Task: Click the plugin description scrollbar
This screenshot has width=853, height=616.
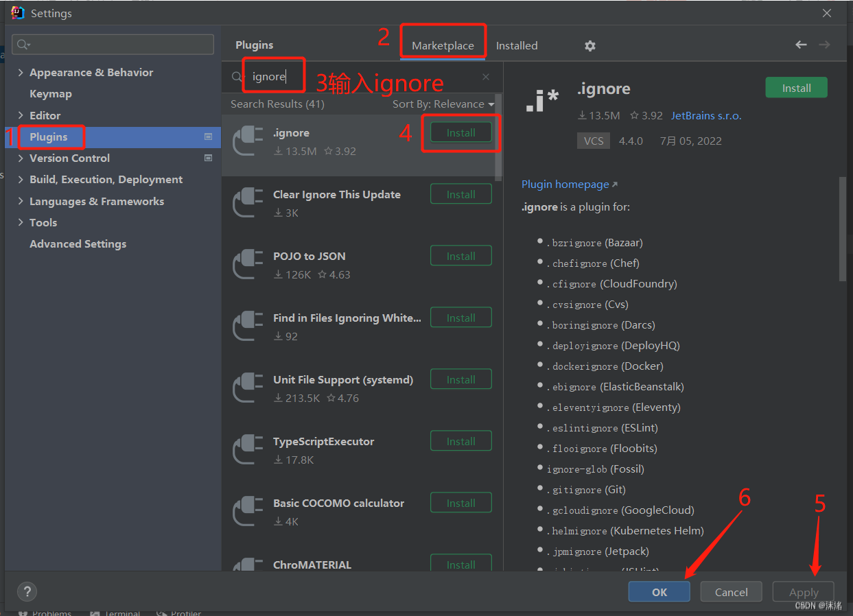Action: click(843, 229)
